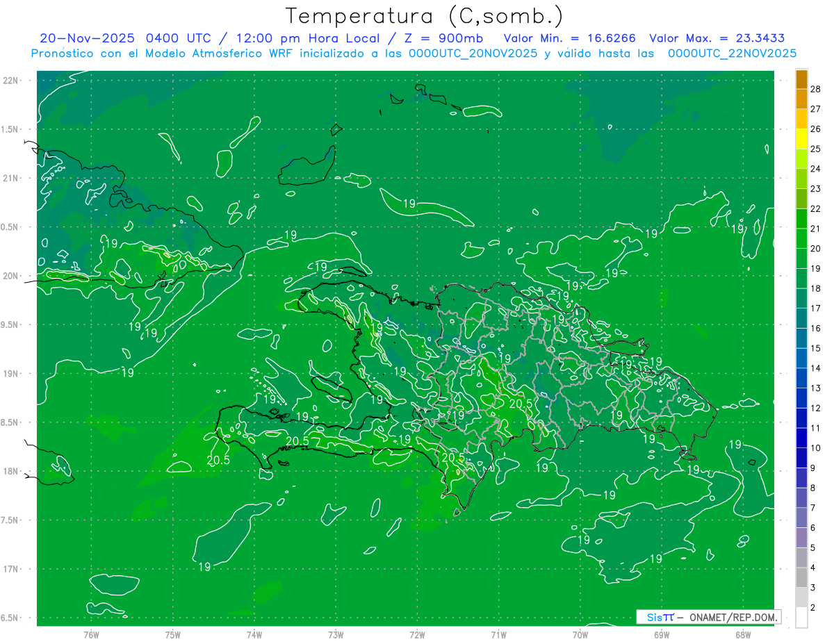Click the '0000UTC_22NOV2025' valid-until timestamp
This screenshot has width=834, height=644.
[x=732, y=53]
